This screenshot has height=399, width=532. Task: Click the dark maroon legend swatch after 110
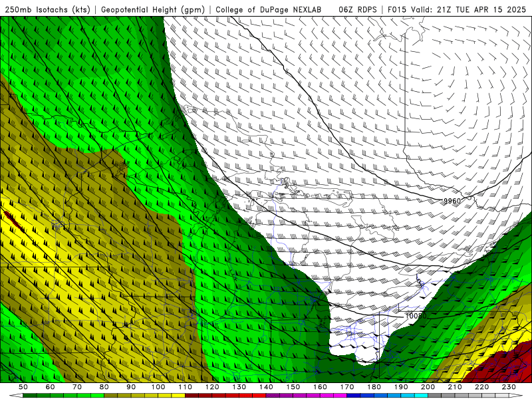pos(192,395)
